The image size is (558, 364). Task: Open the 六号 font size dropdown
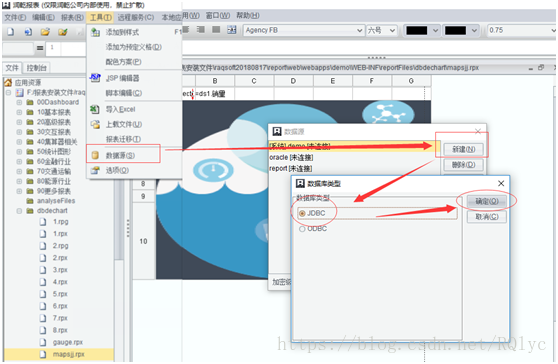click(x=392, y=31)
